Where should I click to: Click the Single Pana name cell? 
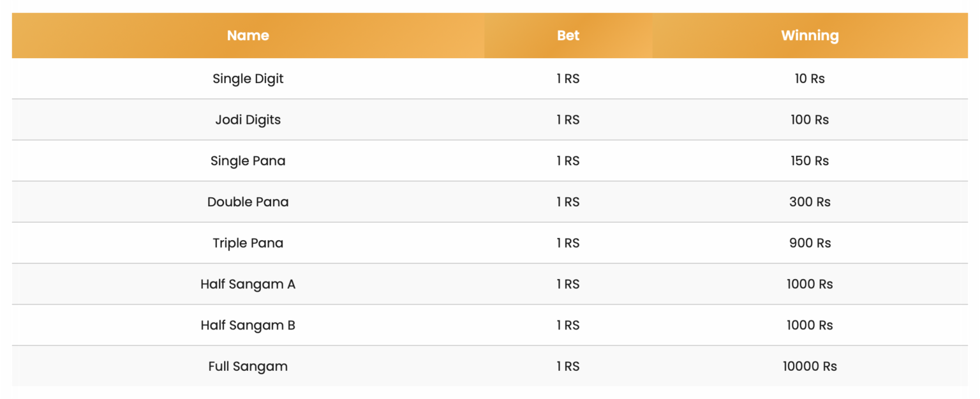(x=248, y=161)
